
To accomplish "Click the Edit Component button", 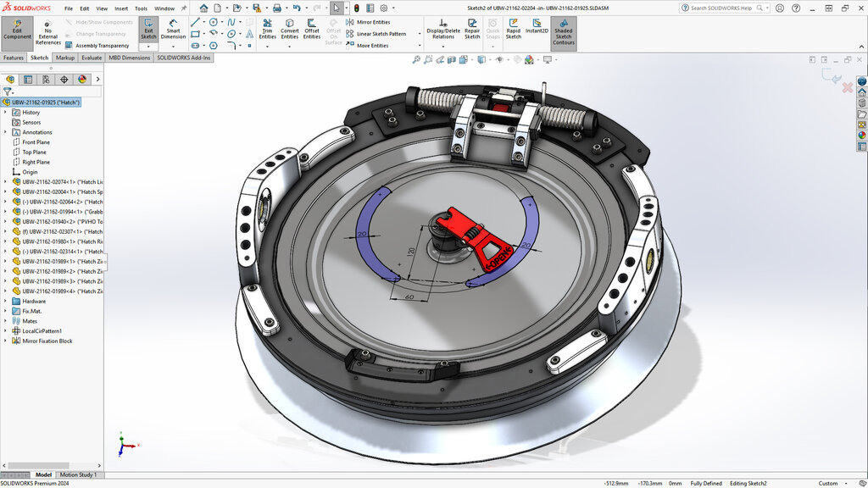I will coord(17,32).
